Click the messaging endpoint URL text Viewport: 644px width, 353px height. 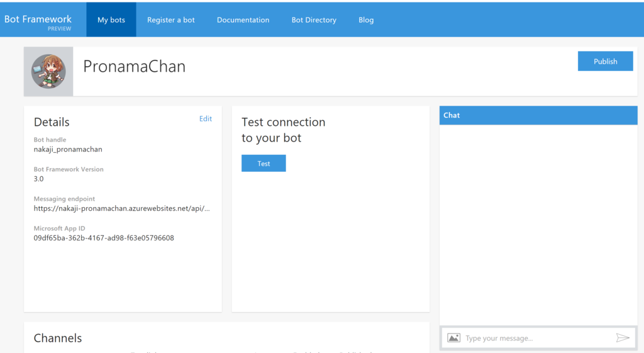(121, 208)
